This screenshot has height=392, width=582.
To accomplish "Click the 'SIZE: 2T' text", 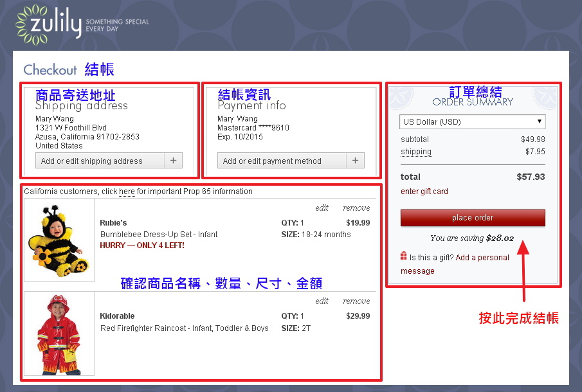I will point(296,328).
